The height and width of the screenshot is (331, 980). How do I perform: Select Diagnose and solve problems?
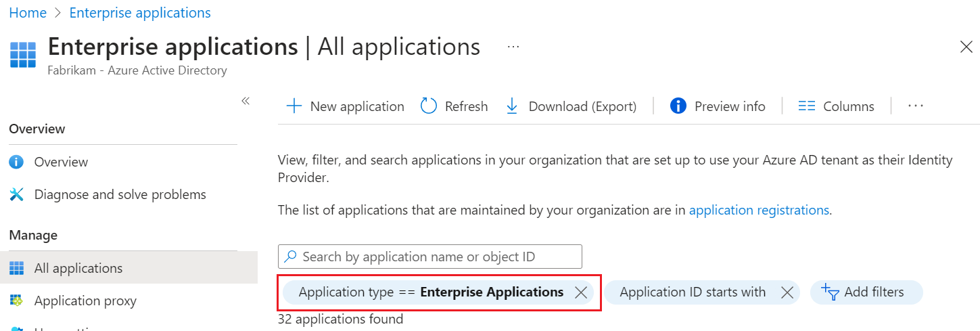click(120, 194)
